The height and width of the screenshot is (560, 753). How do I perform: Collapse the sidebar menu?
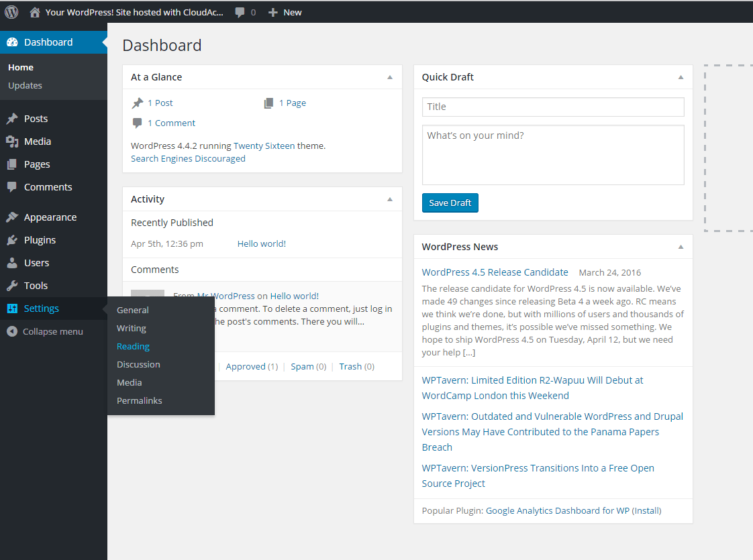click(x=45, y=331)
